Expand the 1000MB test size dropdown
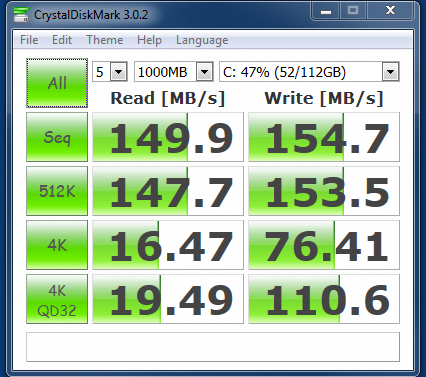The height and width of the screenshot is (377, 426). pos(204,72)
